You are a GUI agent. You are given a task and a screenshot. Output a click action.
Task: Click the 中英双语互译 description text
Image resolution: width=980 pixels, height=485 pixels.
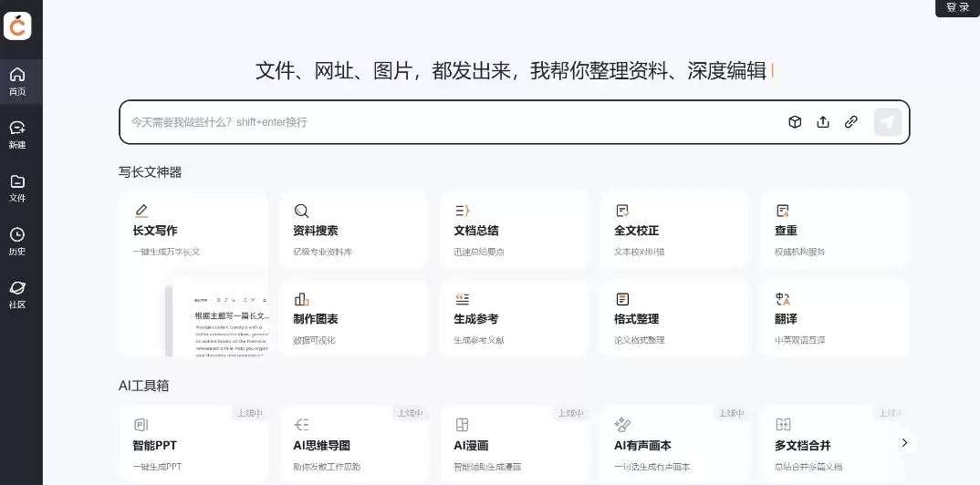799,340
